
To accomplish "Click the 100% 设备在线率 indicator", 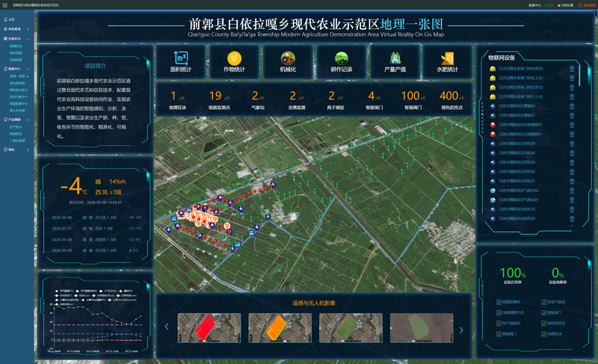I will [513, 276].
